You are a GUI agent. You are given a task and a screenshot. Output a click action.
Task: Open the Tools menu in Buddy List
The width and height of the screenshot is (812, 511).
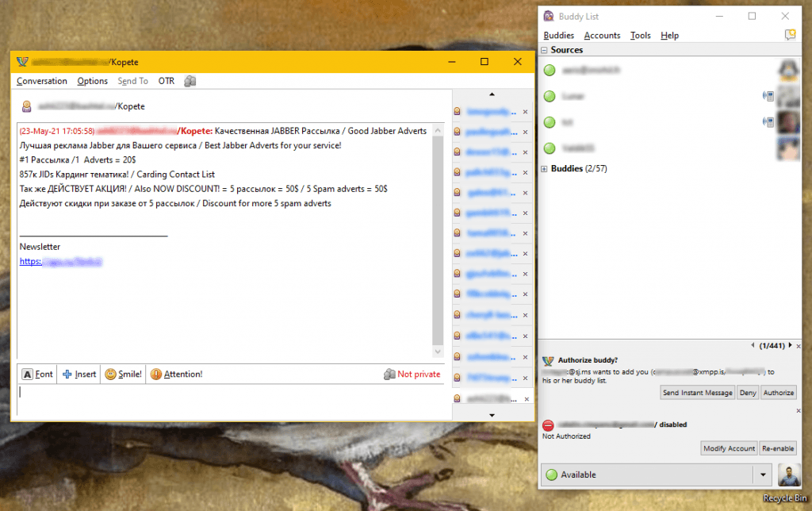(x=640, y=35)
